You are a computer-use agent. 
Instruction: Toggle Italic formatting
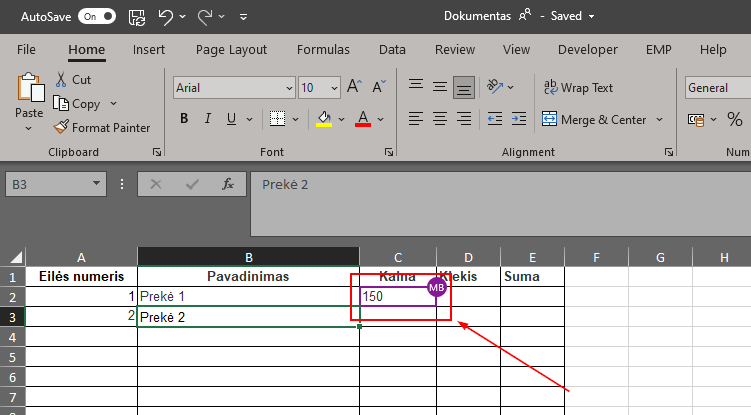207,118
